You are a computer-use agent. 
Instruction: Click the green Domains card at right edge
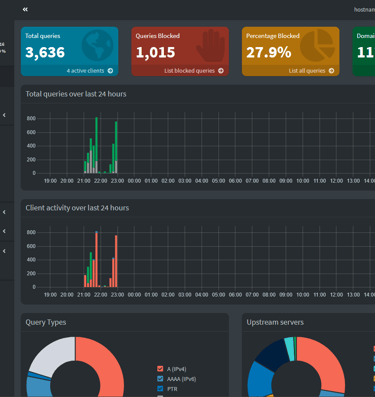[x=364, y=51]
